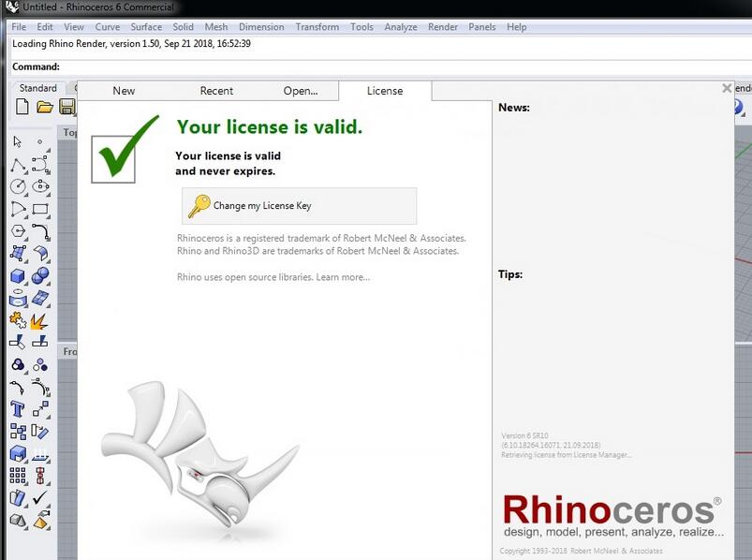Image resolution: width=752 pixels, height=560 pixels.
Task: Select the Split tool
Action: coord(40,341)
